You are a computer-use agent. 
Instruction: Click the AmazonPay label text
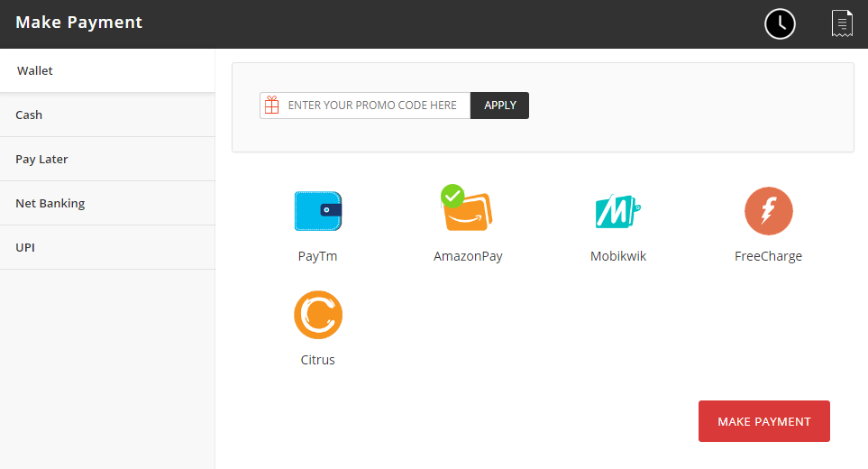[468, 256]
